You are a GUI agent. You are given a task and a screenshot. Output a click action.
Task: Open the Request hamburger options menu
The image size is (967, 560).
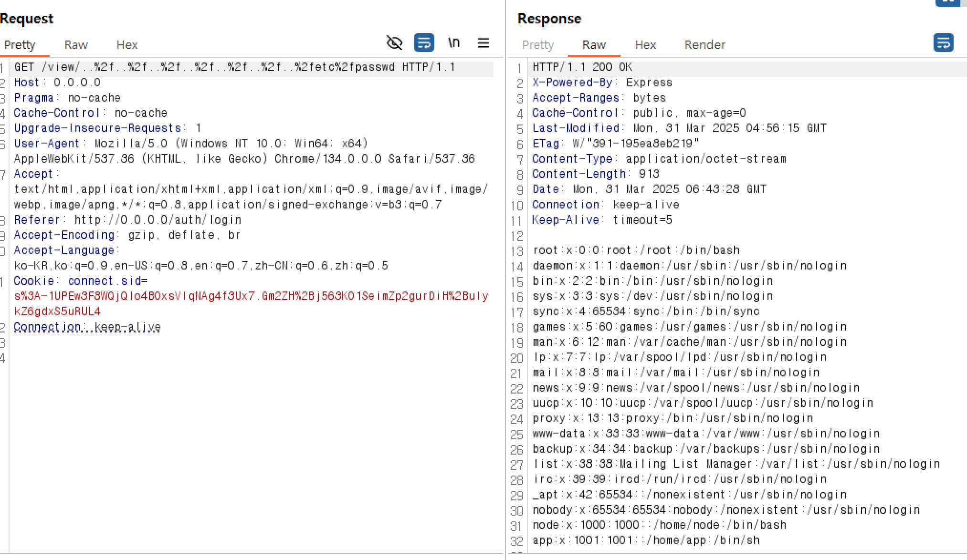pyautogui.click(x=483, y=43)
